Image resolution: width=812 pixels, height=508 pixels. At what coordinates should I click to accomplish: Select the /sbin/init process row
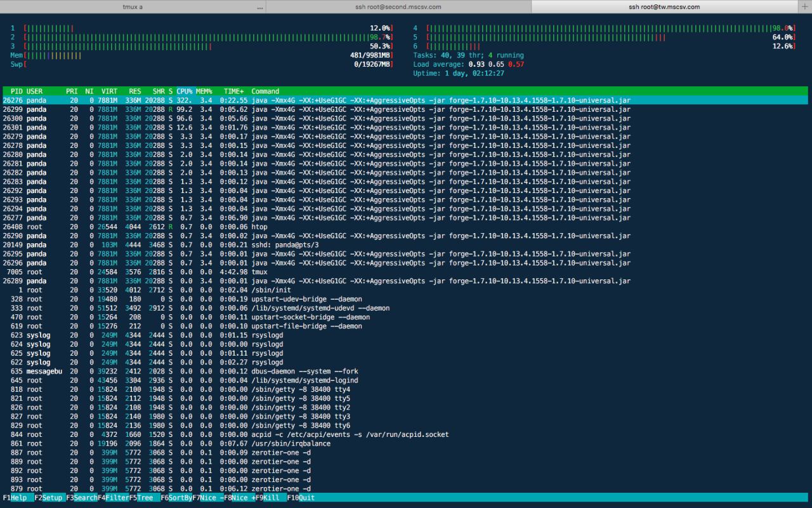405,290
